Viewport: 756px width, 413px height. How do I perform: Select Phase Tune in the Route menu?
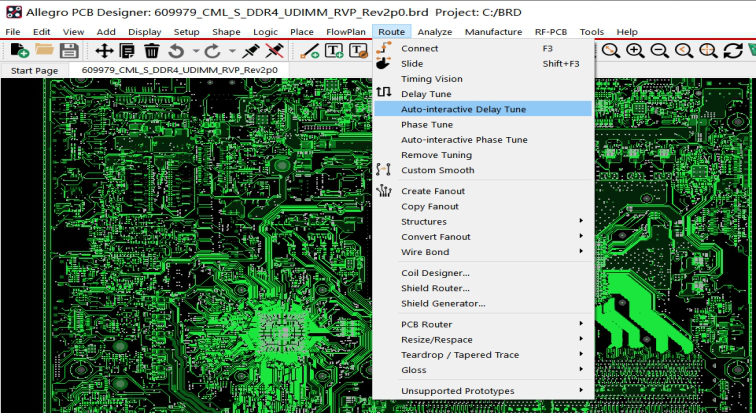point(483,124)
